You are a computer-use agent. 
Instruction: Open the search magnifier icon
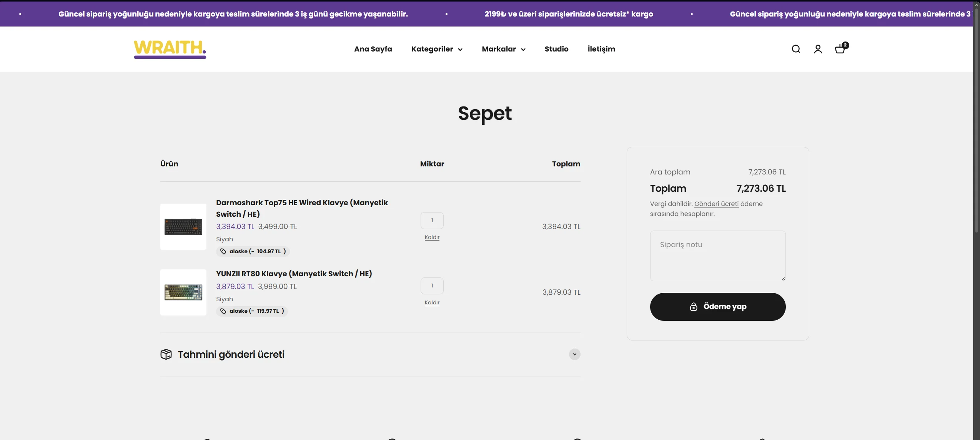(796, 49)
